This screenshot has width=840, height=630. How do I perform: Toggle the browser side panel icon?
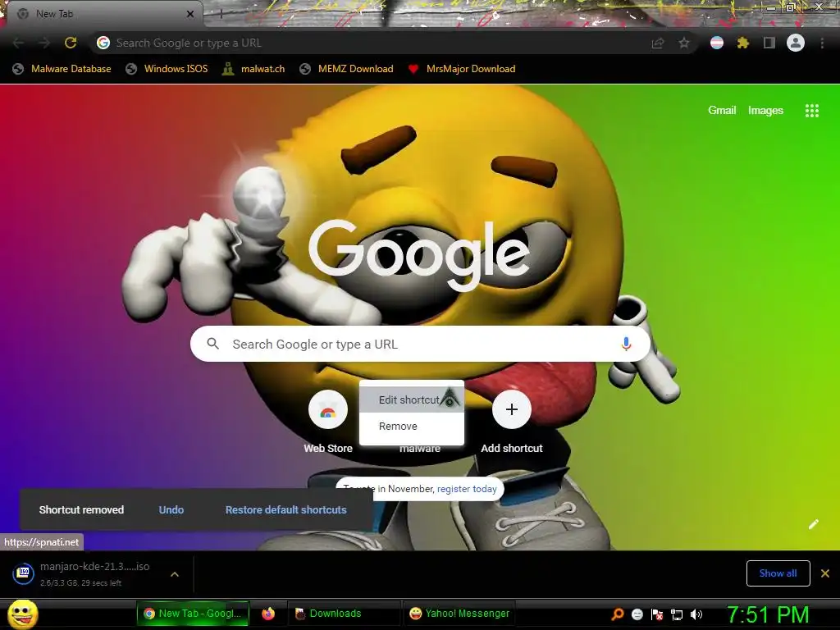(x=769, y=43)
